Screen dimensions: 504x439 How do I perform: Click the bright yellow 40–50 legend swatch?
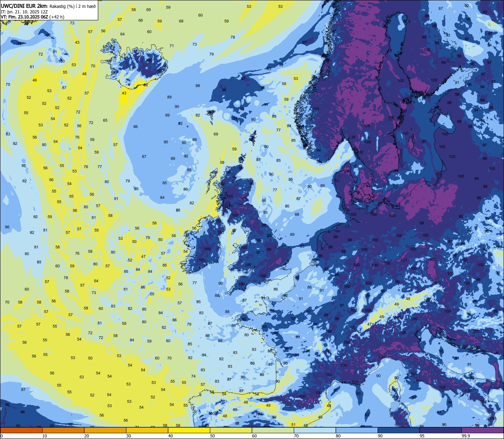click(189, 430)
